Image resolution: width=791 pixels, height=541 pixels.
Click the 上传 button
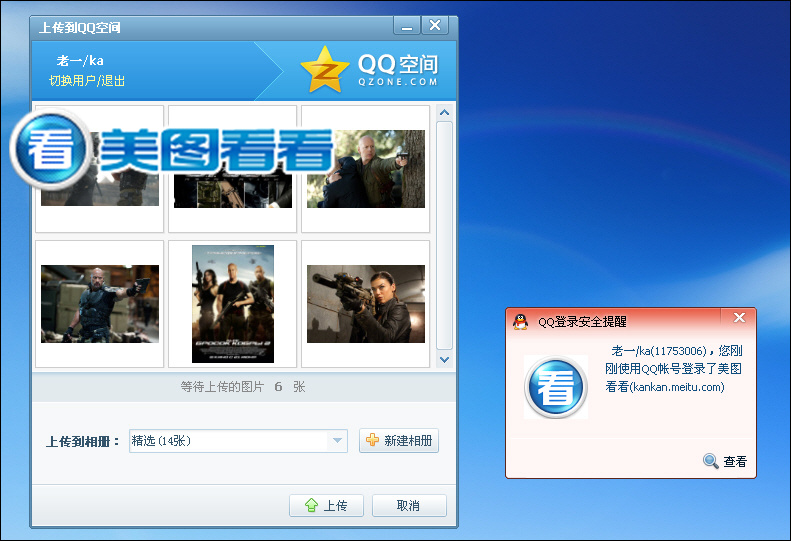point(326,505)
